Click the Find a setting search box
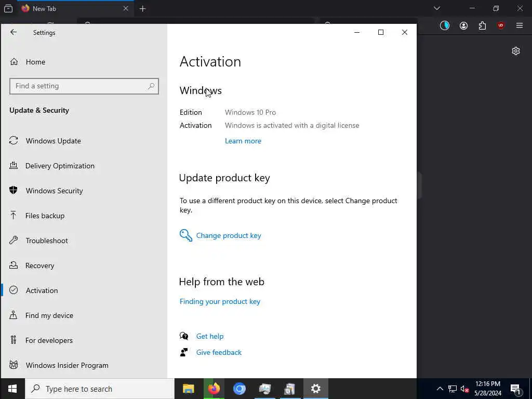 (x=84, y=86)
